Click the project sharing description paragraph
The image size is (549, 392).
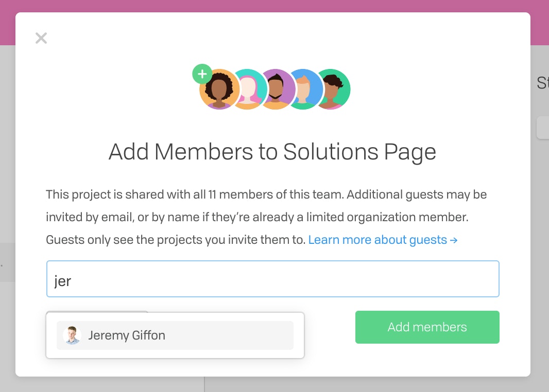pyautogui.click(x=266, y=217)
